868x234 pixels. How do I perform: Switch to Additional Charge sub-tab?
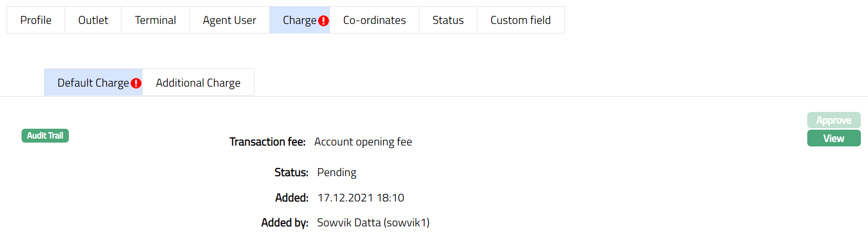tap(198, 83)
